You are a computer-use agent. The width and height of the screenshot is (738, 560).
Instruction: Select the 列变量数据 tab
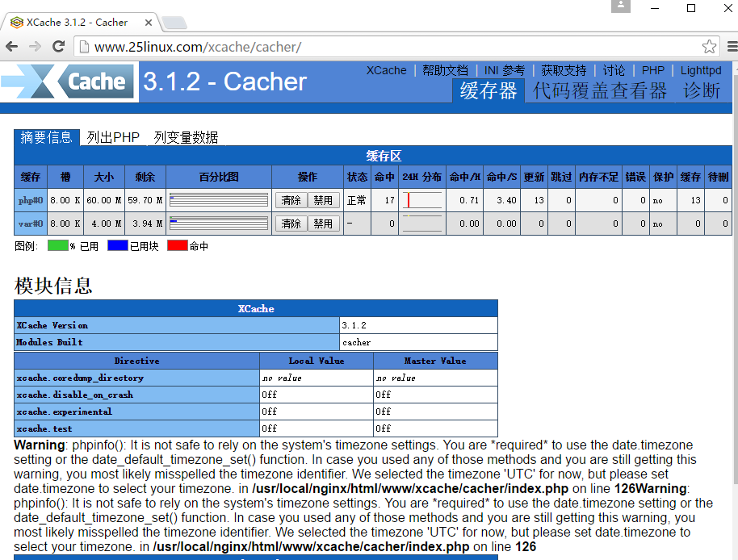[186, 137]
